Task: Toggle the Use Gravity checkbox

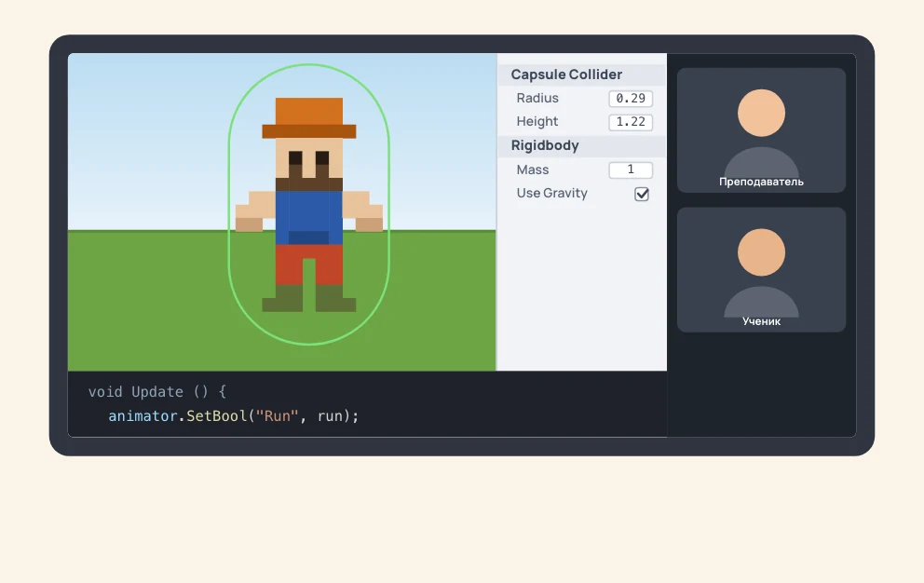Action: [642, 194]
